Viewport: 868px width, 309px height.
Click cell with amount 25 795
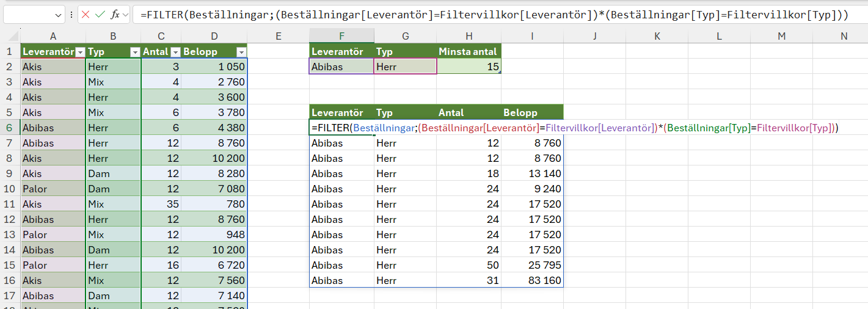532,265
